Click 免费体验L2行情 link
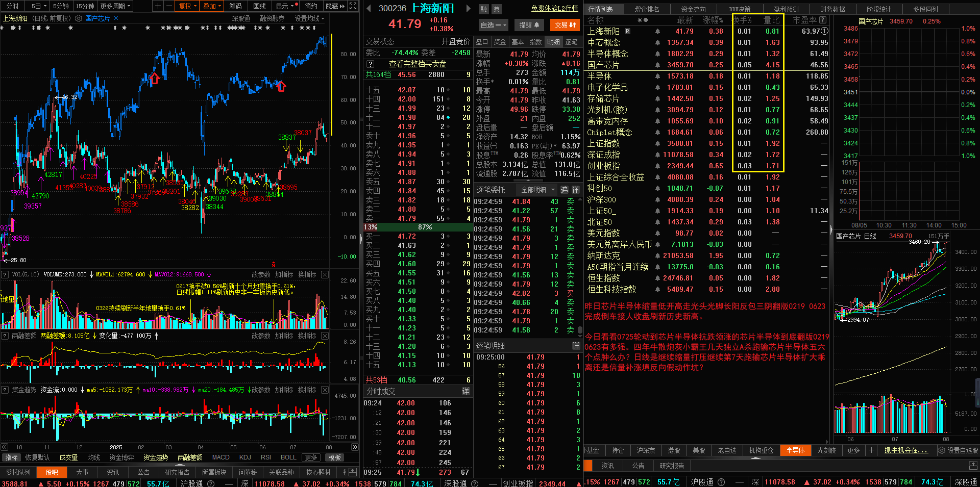 coord(554,9)
